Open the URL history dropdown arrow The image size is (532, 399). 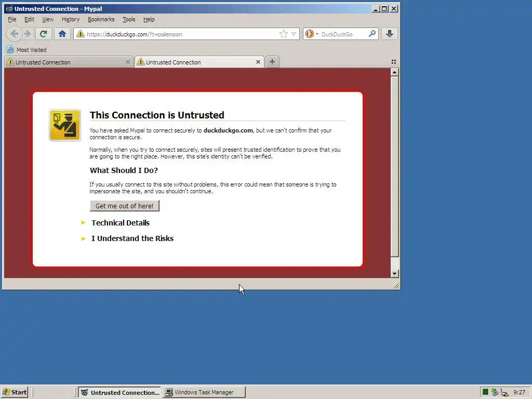pyautogui.click(x=294, y=34)
